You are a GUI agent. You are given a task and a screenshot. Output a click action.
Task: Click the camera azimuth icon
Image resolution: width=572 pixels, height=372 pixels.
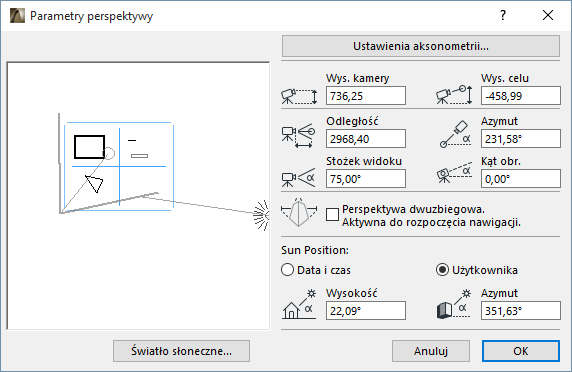pos(455,134)
